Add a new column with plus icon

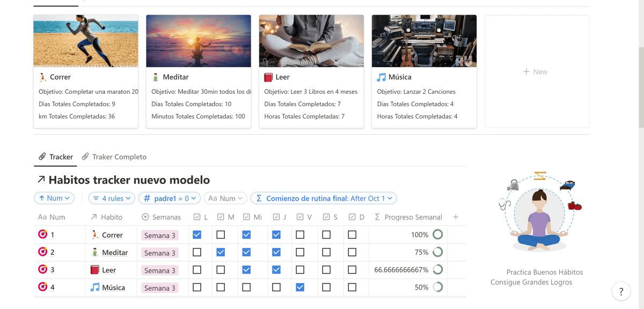click(456, 217)
